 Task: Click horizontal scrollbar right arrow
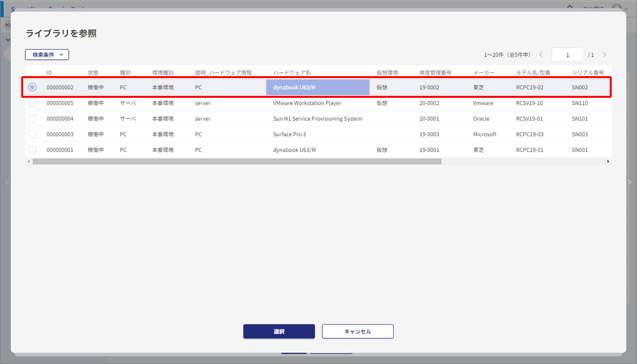pyautogui.click(x=608, y=162)
